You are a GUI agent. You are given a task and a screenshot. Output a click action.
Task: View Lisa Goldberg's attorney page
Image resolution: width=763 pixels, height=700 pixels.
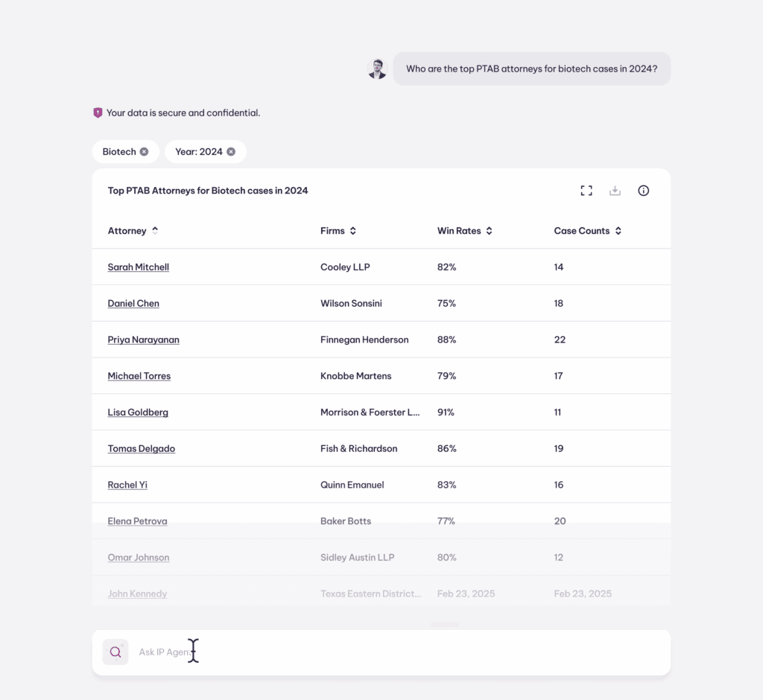pos(138,413)
